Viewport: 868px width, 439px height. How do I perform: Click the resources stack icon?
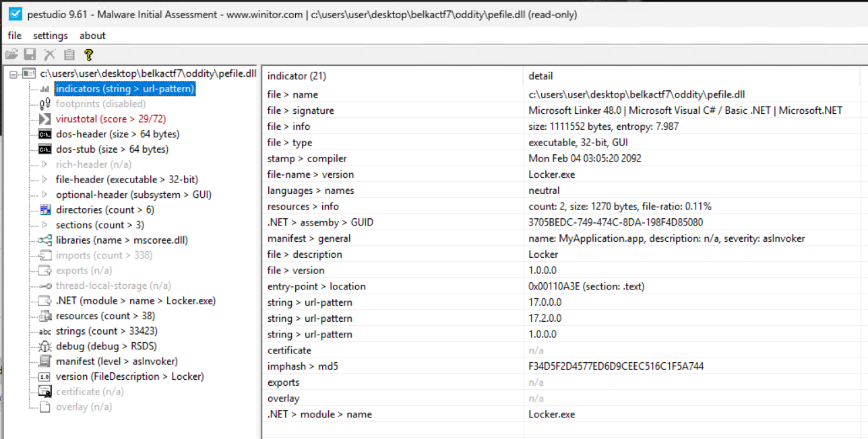click(44, 316)
